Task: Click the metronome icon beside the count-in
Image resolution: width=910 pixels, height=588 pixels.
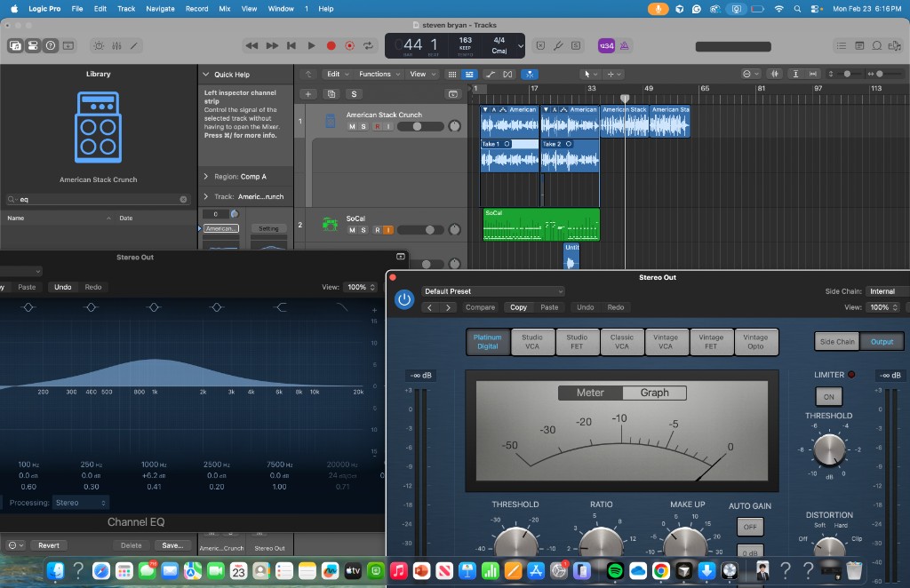Action: 624,45
